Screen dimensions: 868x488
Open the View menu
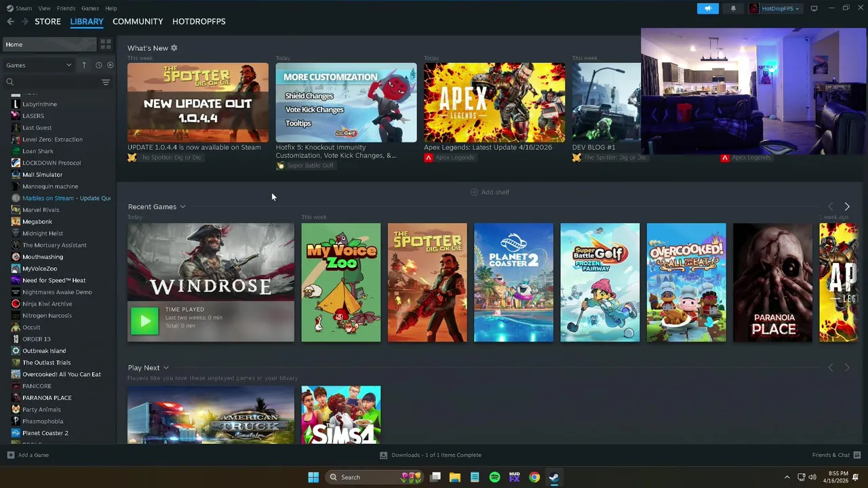pyautogui.click(x=44, y=8)
